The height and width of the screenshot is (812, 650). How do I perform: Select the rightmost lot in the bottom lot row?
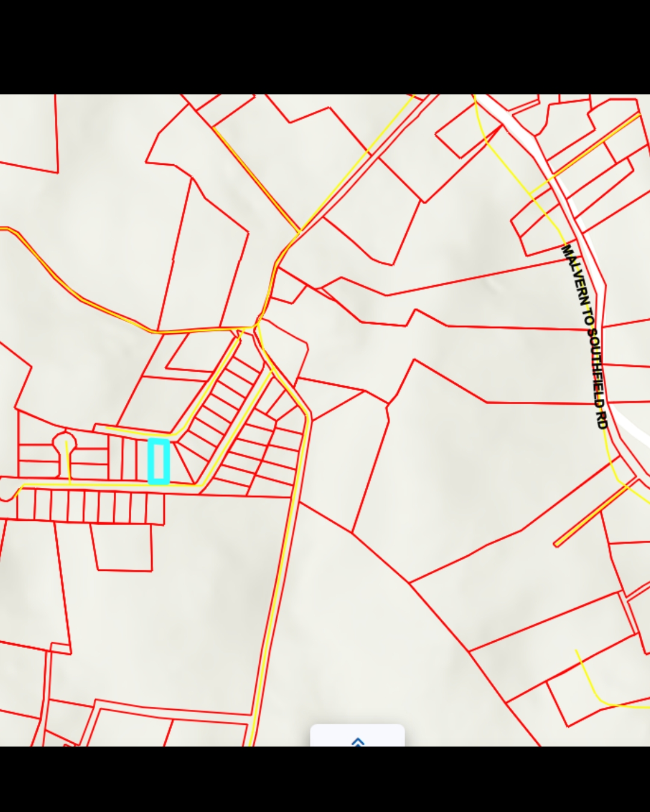[x=155, y=508]
